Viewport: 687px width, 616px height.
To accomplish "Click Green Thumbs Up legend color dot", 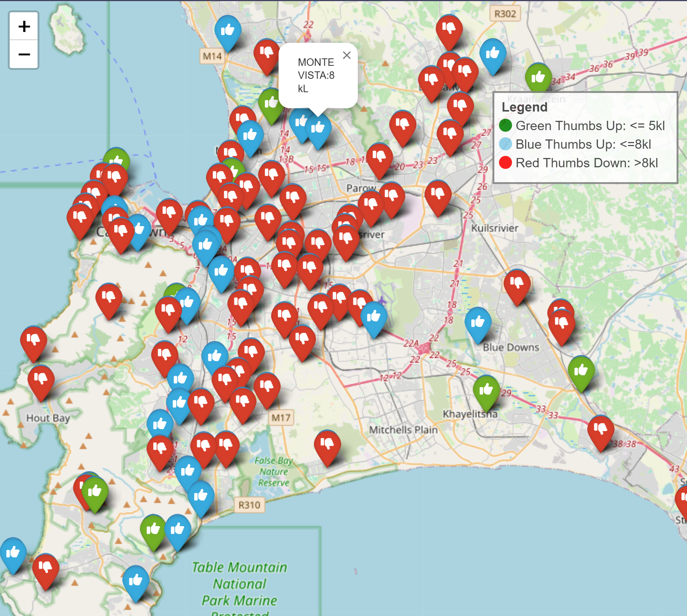I will click(x=505, y=125).
